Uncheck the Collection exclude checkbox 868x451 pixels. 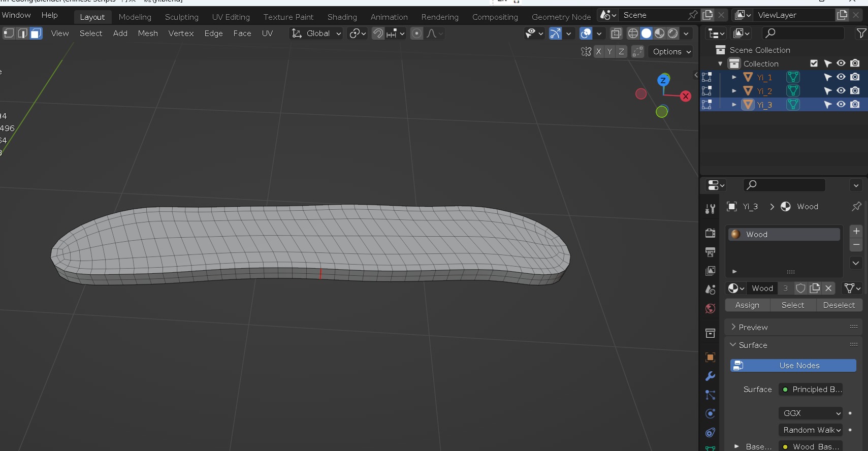coord(814,63)
